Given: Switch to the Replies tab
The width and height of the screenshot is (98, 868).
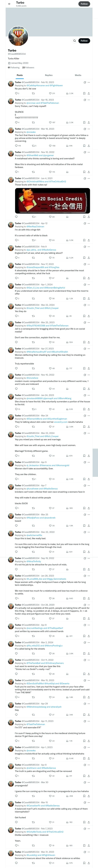Looking at the screenshot, I should click(49, 75).
